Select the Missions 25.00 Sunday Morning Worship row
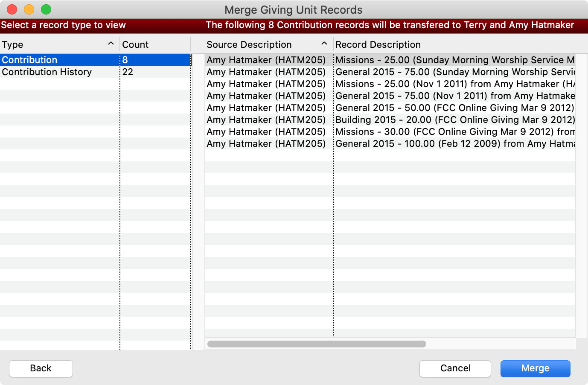 point(454,60)
